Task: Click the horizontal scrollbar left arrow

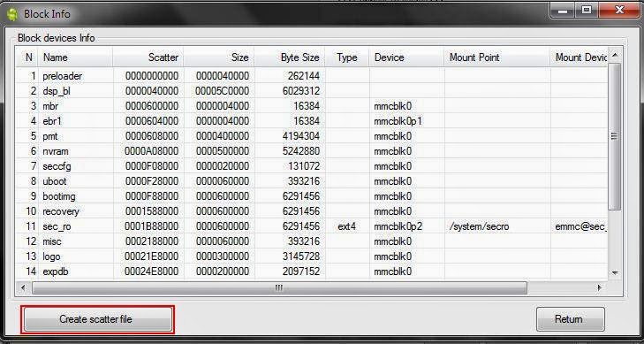Action: click(23, 287)
